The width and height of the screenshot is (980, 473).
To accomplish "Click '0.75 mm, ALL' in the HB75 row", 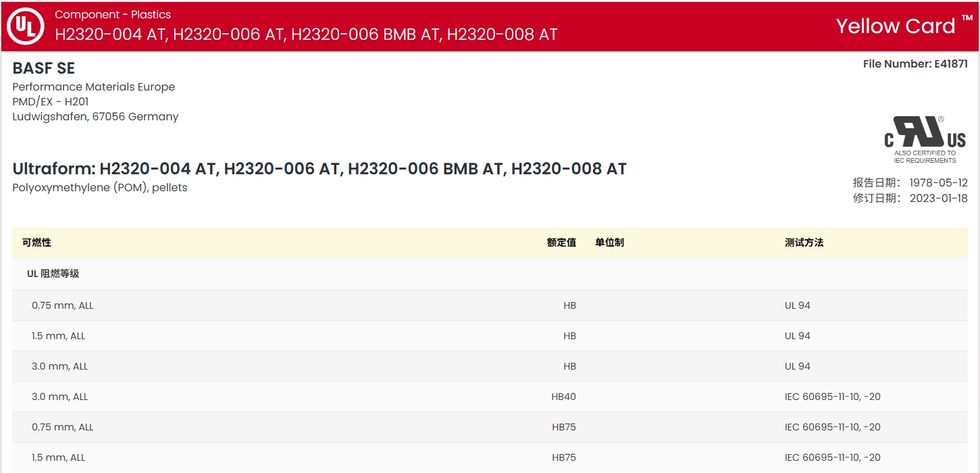I will click(x=63, y=427).
